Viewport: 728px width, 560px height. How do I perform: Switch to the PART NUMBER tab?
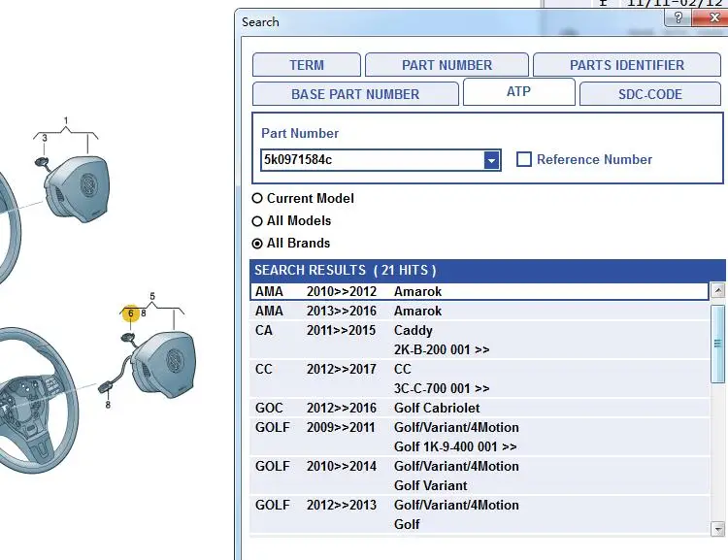(447, 65)
